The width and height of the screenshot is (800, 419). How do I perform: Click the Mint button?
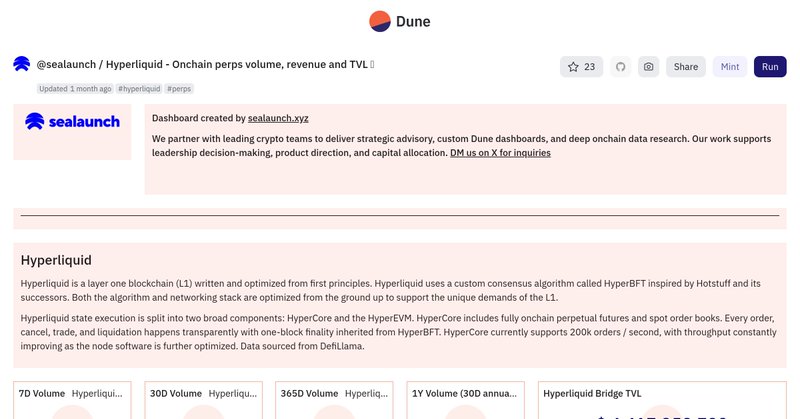(730, 67)
